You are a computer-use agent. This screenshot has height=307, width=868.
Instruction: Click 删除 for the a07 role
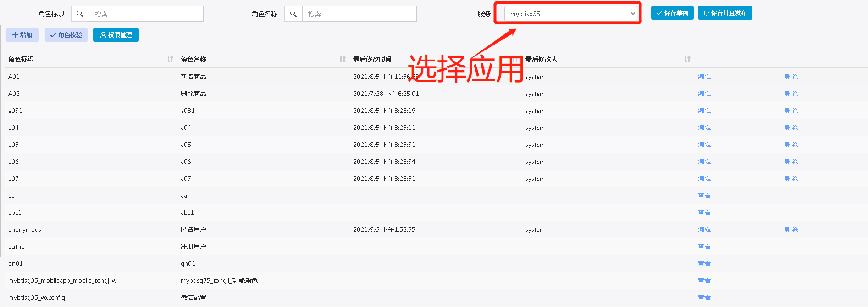coord(791,179)
